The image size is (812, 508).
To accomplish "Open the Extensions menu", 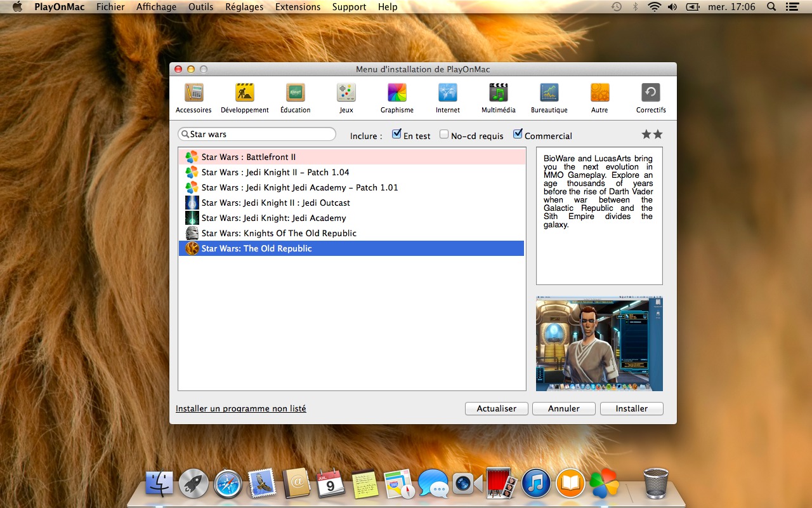I will pos(298,7).
